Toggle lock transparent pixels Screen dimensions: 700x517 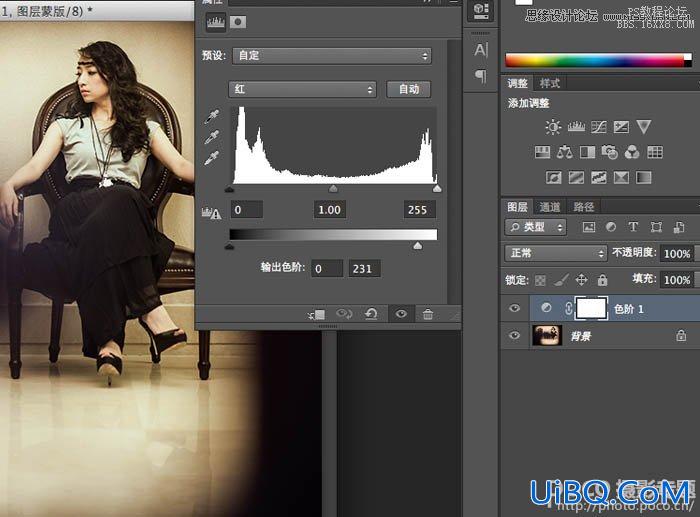pyautogui.click(x=540, y=280)
